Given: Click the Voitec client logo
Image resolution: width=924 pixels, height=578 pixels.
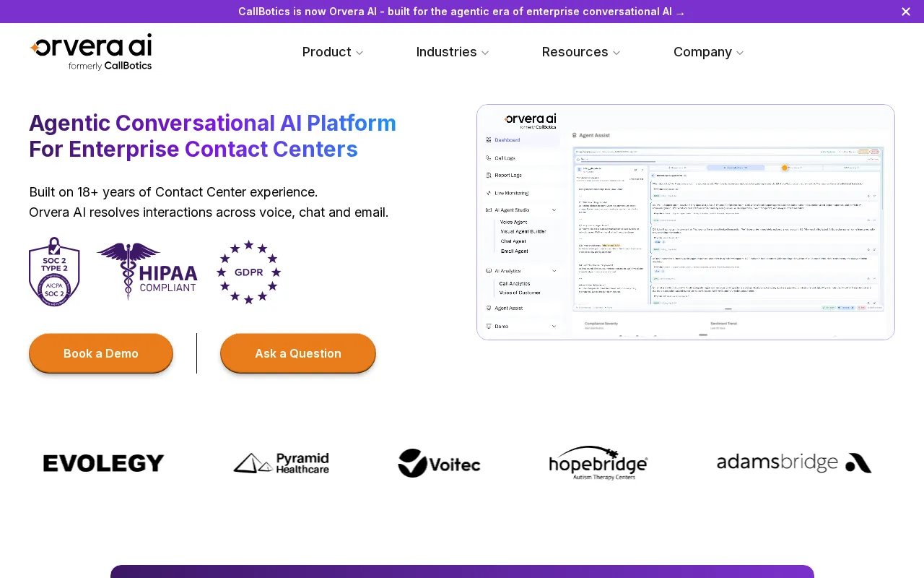Looking at the screenshot, I should click(439, 463).
